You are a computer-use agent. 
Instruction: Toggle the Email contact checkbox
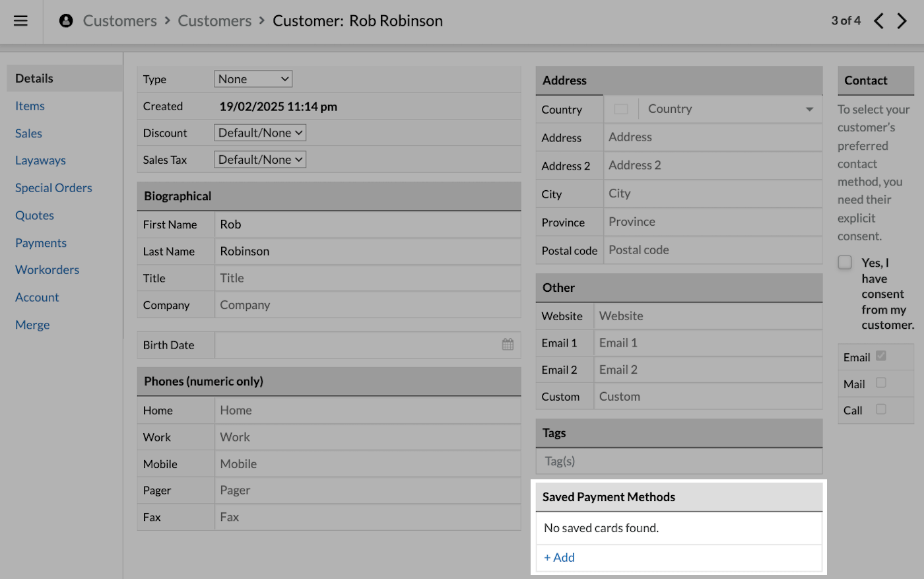881,356
